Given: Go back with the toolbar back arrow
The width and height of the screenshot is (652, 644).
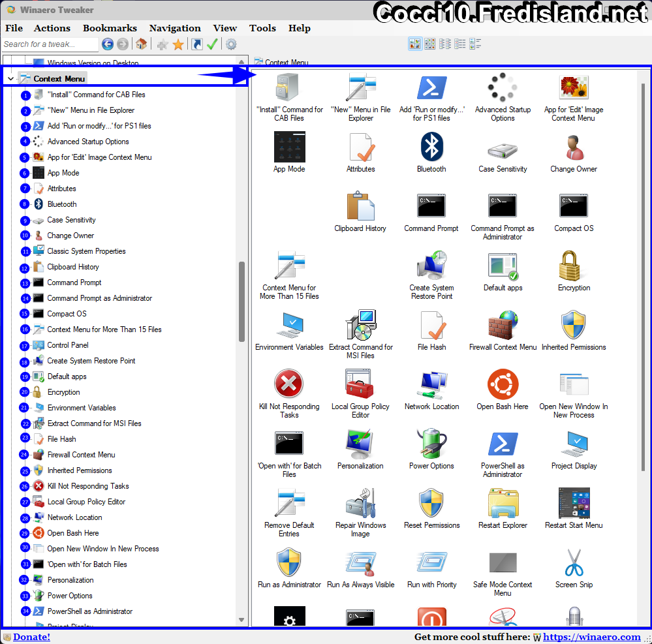Looking at the screenshot, I should coord(108,44).
